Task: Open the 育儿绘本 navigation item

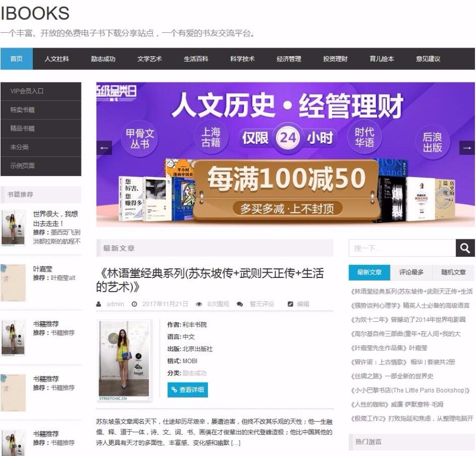Action: (382, 59)
